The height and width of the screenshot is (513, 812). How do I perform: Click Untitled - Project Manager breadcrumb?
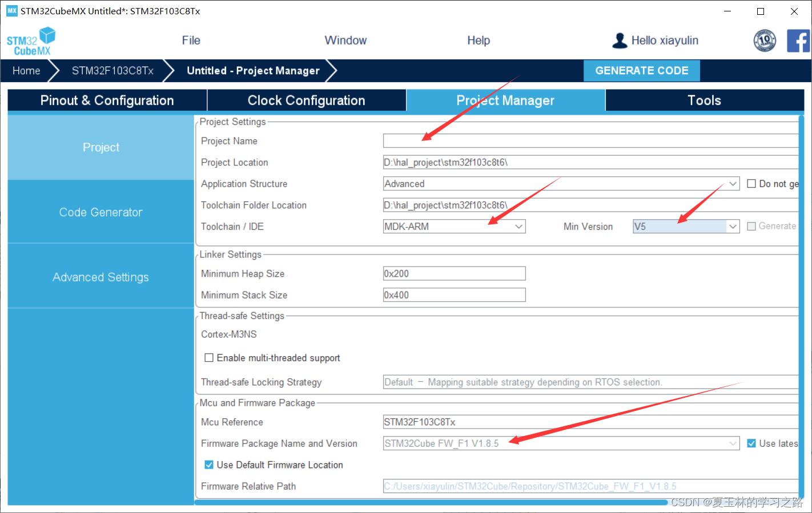[253, 71]
